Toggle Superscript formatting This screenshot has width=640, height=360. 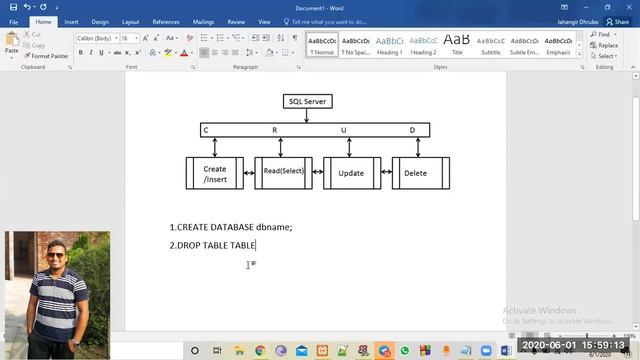click(x=138, y=53)
